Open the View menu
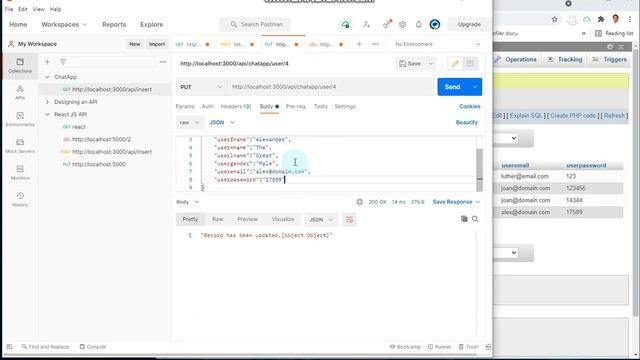The height and width of the screenshot is (360, 640). [39, 9]
